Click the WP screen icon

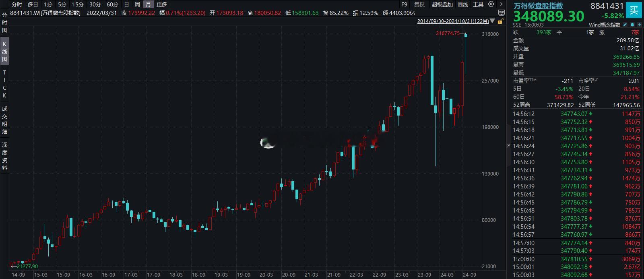(501, 13)
